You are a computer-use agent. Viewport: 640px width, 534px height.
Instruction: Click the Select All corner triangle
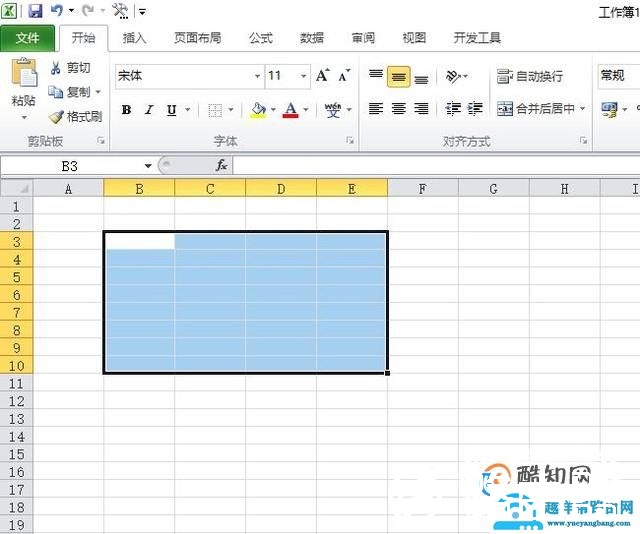click(x=16, y=189)
